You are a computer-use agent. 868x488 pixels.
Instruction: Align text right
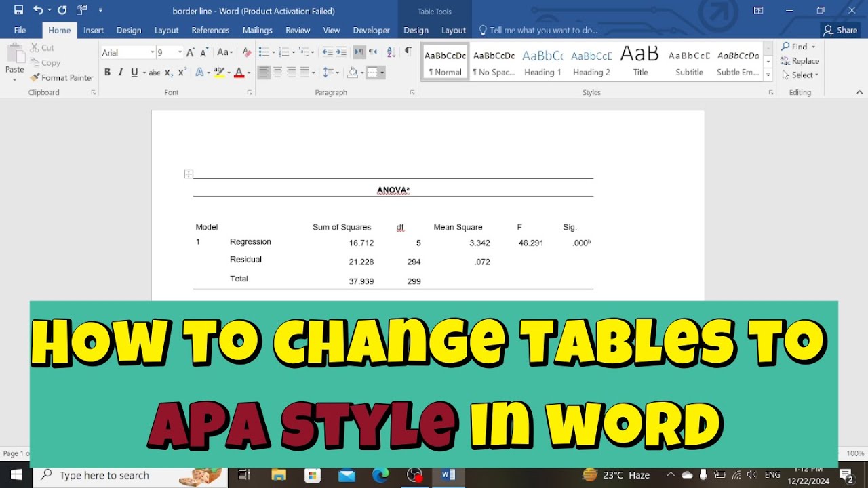(291, 73)
